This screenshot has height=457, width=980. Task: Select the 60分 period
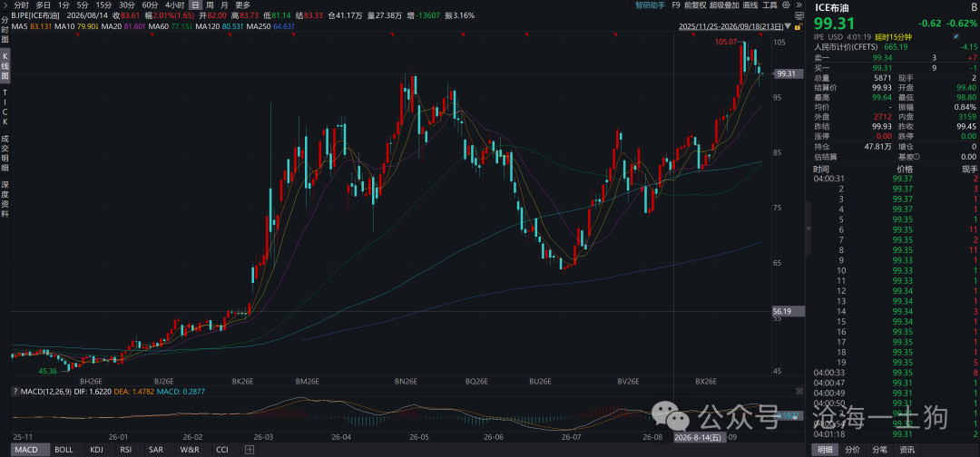point(150,5)
